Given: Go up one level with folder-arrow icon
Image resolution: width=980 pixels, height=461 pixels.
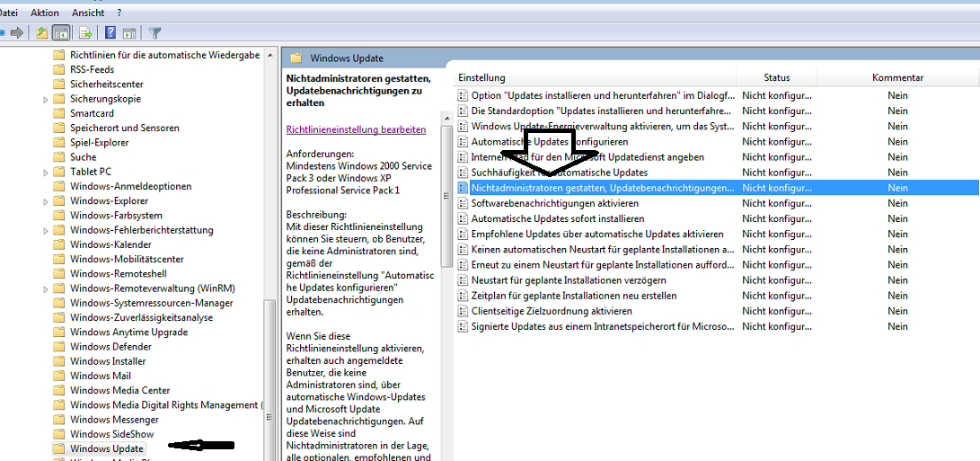Looking at the screenshot, I should pyautogui.click(x=42, y=32).
